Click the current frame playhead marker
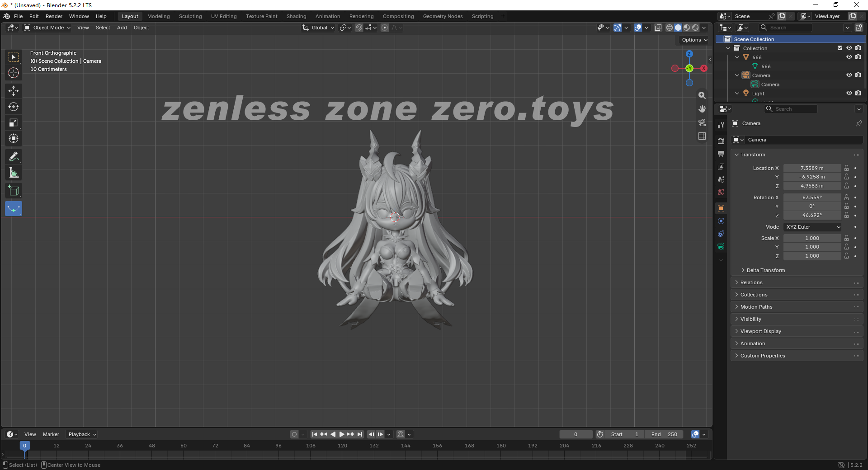The height and width of the screenshot is (470, 868). click(x=24, y=446)
